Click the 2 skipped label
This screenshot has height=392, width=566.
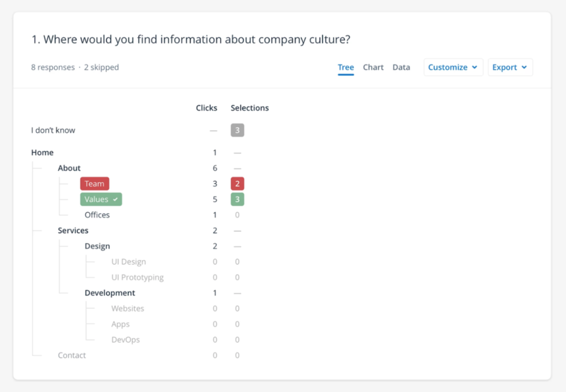101,67
